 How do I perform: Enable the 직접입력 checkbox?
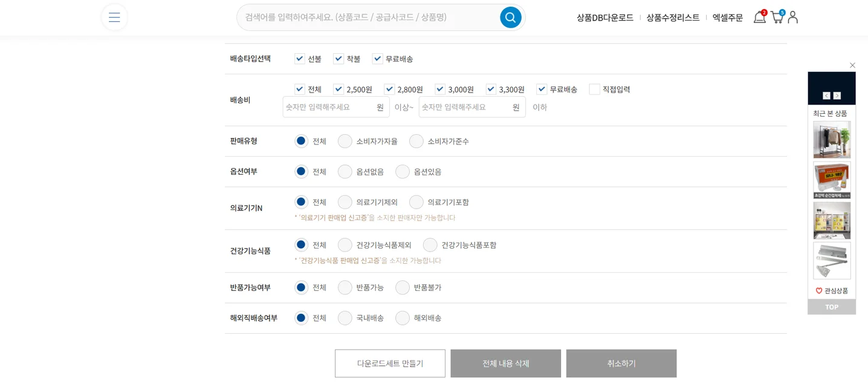click(594, 89)
